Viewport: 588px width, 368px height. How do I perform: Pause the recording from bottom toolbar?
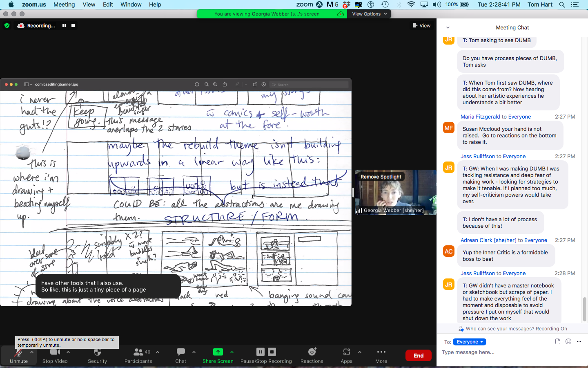tap(261, 352)
